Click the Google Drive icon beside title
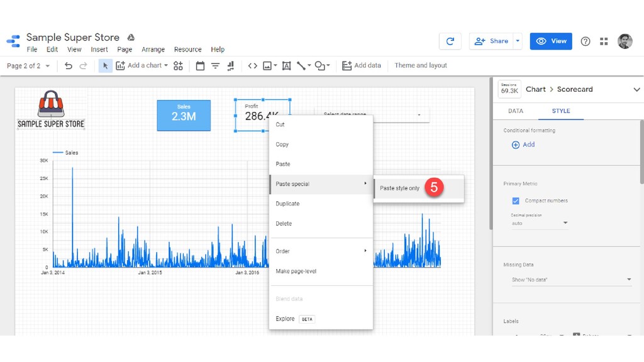 (131, 37)
